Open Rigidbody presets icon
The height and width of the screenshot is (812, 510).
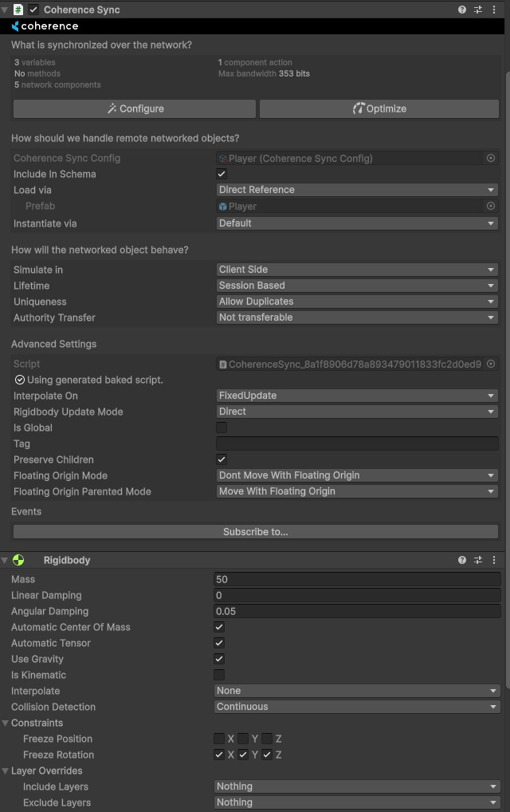click(478, 560)
